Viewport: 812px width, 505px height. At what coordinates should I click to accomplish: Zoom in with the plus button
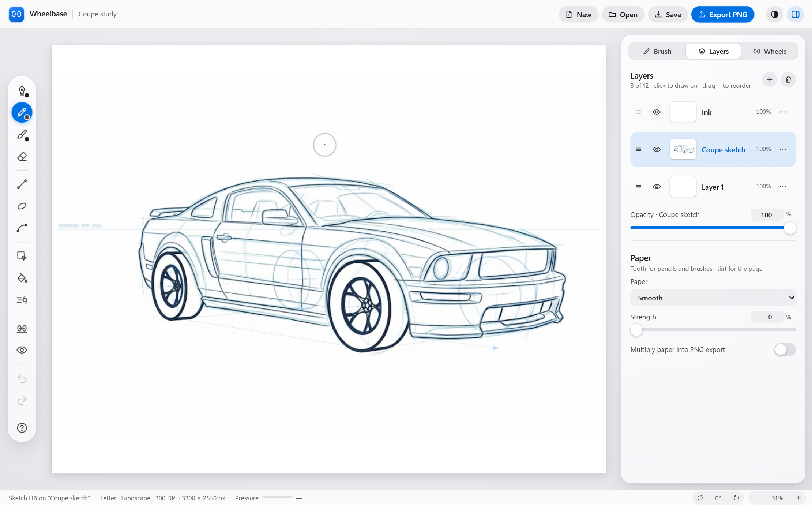click(x=798, y=498)
